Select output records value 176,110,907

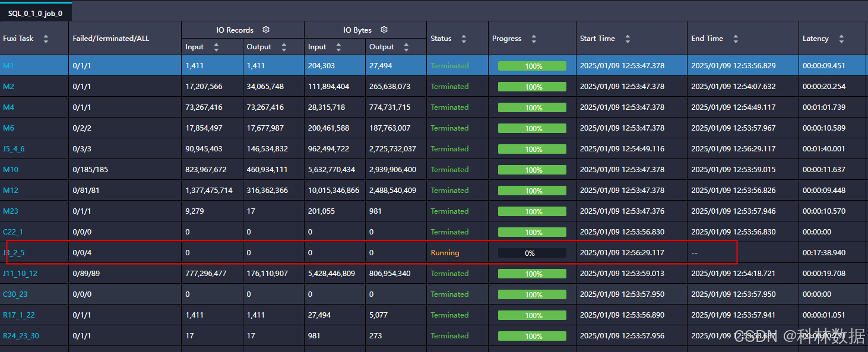click(267, 274)
